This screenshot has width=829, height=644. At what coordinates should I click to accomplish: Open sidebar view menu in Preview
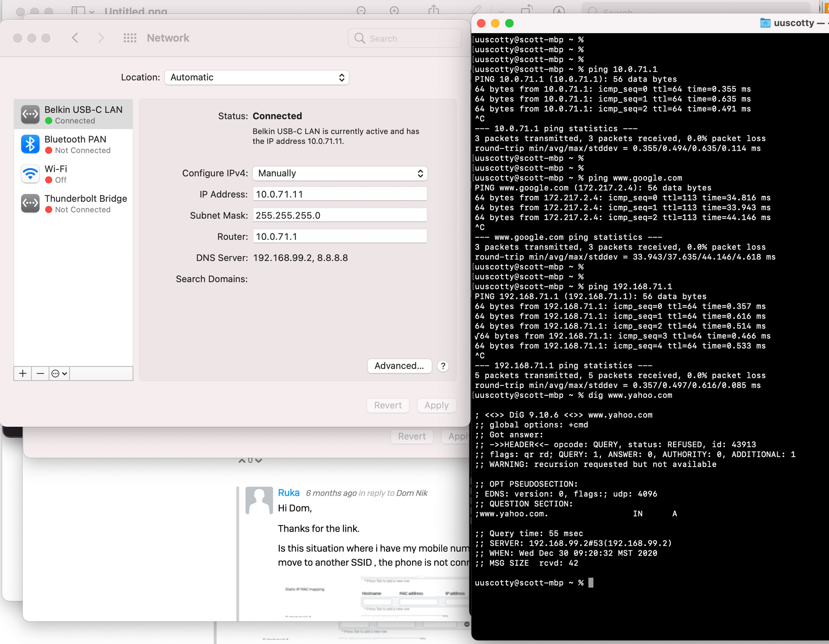pyautogui.click(x=83, y=11)
